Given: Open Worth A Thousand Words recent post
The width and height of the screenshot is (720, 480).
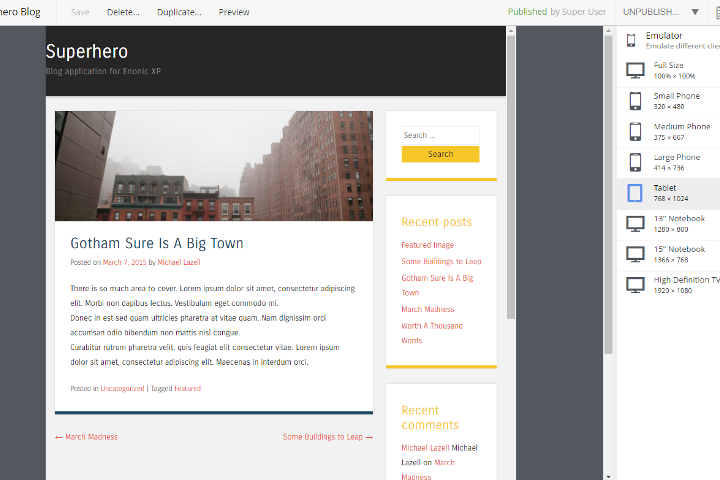Looking at the screenshot, I should [432, 333].
